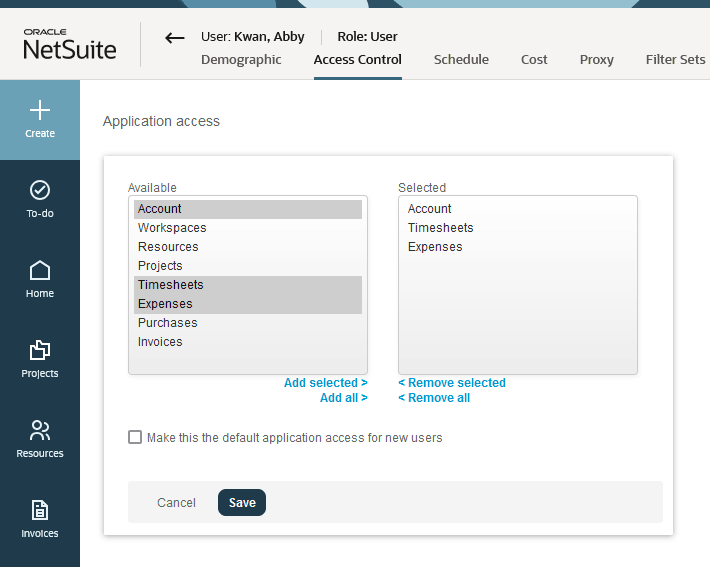Select Workspaces in the Available list
This screenshot has width=710, height=567.
click(x=248, y=228)
